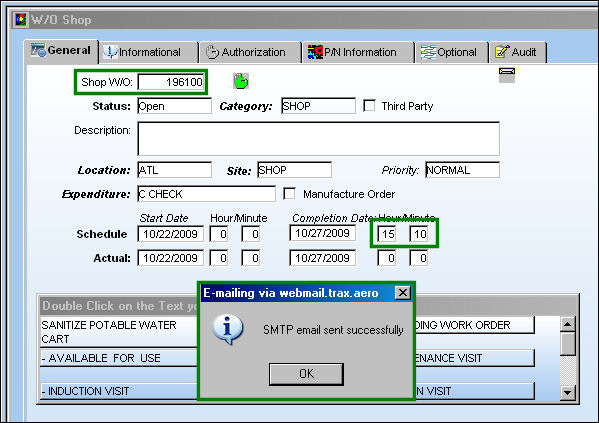Select the Optional tab
The height and width of the screenshot is (423, 599).
coord(452,52)
